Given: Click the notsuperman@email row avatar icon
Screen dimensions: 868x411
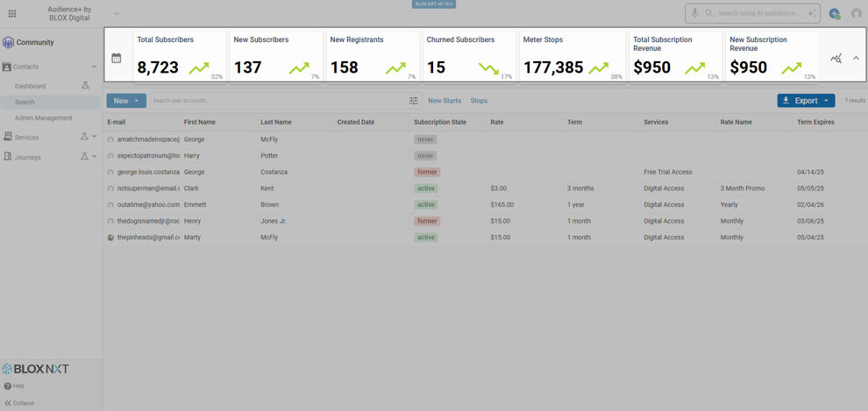Looking at the screenshot, I should coord(110,188).
